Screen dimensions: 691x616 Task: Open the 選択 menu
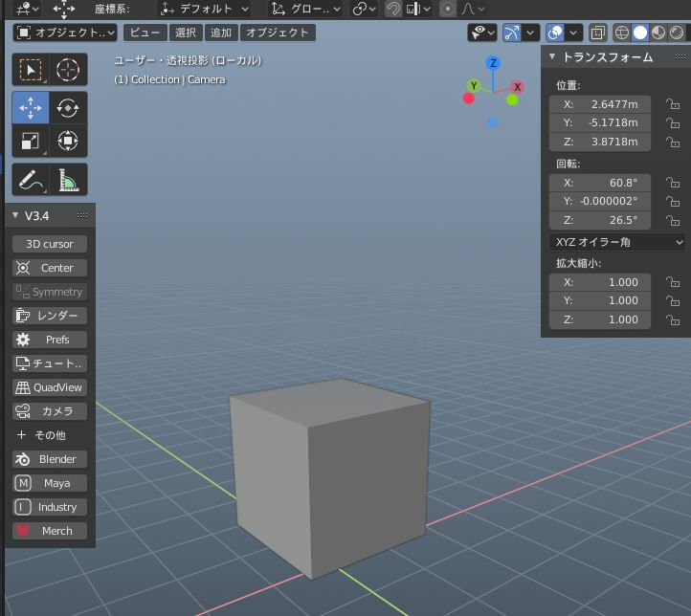(186, 33)
